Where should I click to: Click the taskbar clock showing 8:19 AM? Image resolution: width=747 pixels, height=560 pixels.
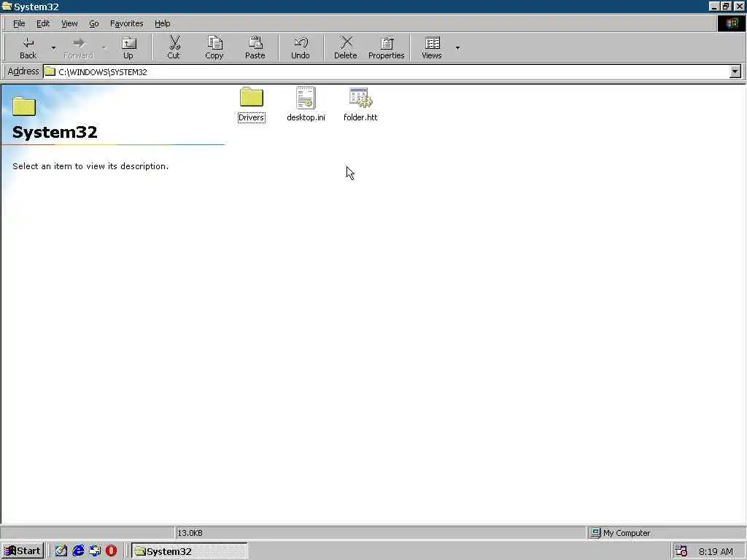(716, 552)
